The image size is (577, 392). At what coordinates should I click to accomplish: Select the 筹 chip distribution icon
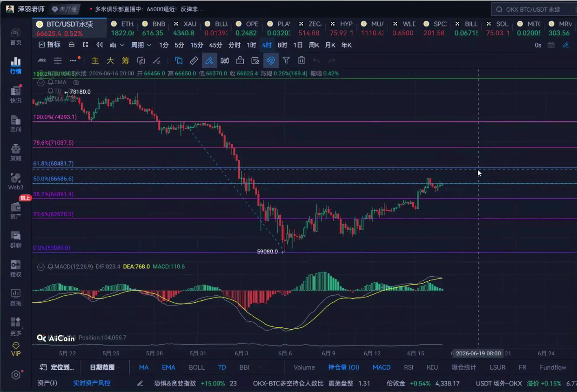[126, 60]
